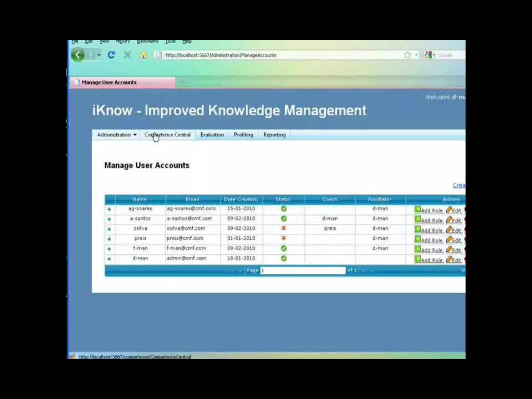Expand the f-man row details

pos(109,249)
